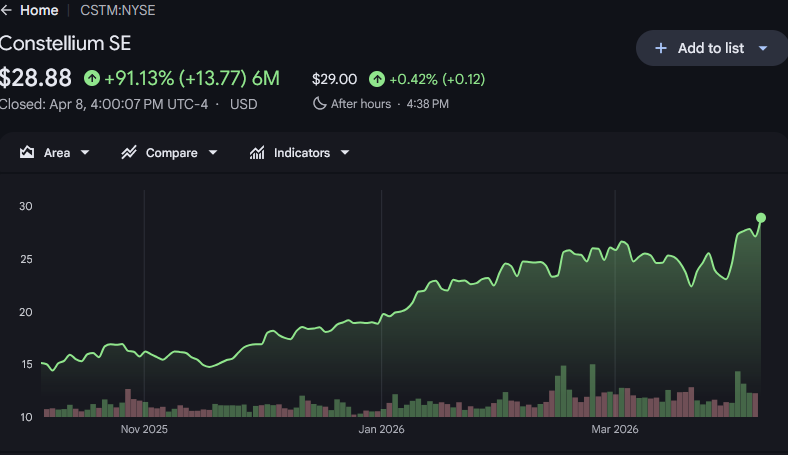The width and height of the screenshot is (788, 455).
Task: Expand the Add to list dropdown arrow
Action: [763, 48]
